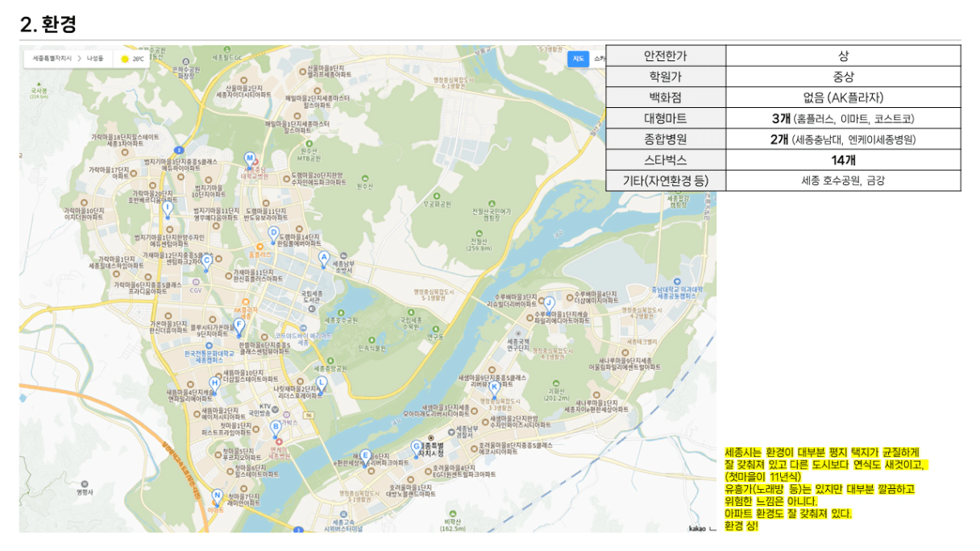
Task: Click the '없음 (AK플라자)' cell
Action: tap(843, 97)
